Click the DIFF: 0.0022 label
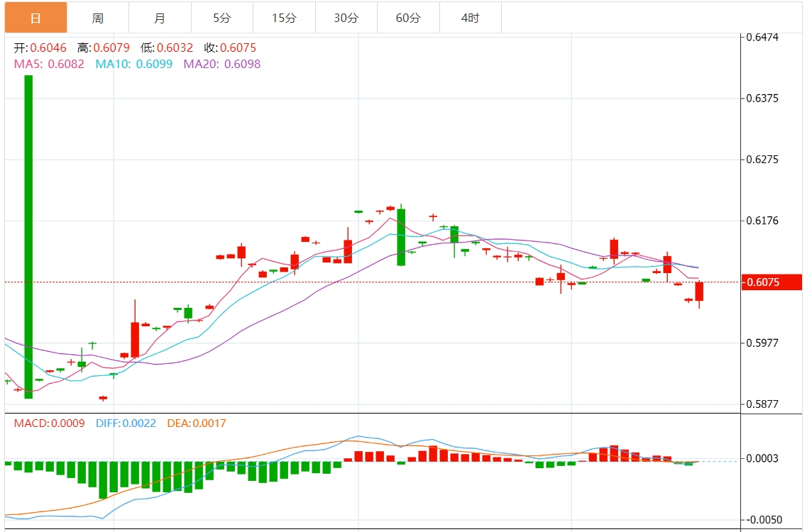The height and width of the screenshot is (532, 807). click(x=126, y=423)
